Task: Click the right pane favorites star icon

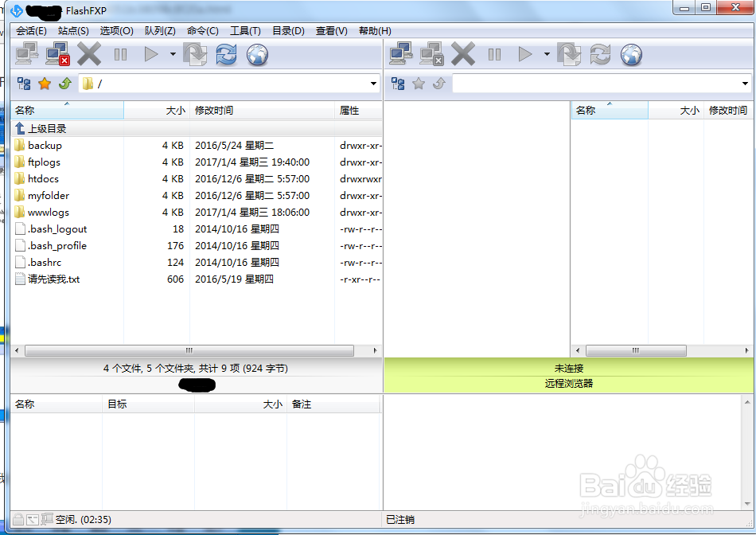Action: [x=419, y=84]
